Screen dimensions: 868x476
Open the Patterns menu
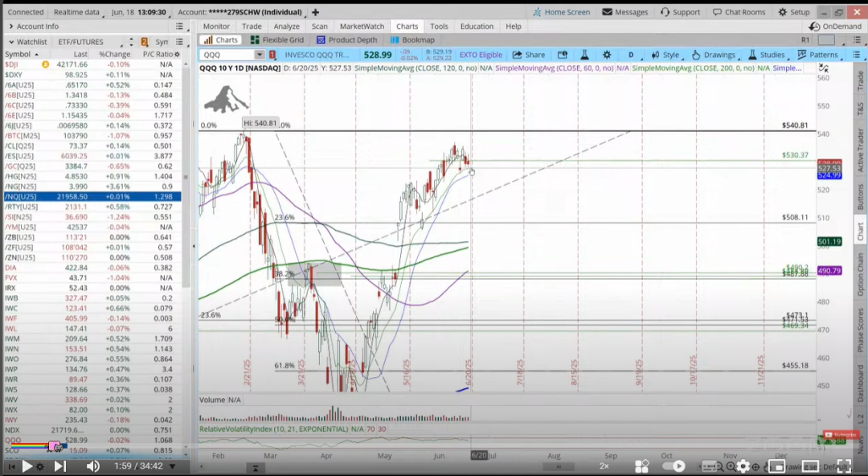pyautogui.click(x=817, y=55)
